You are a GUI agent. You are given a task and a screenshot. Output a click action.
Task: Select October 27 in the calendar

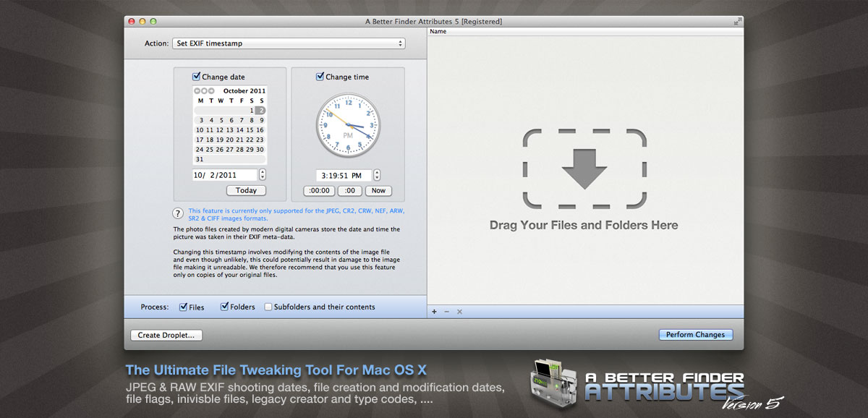pos(230,150)
